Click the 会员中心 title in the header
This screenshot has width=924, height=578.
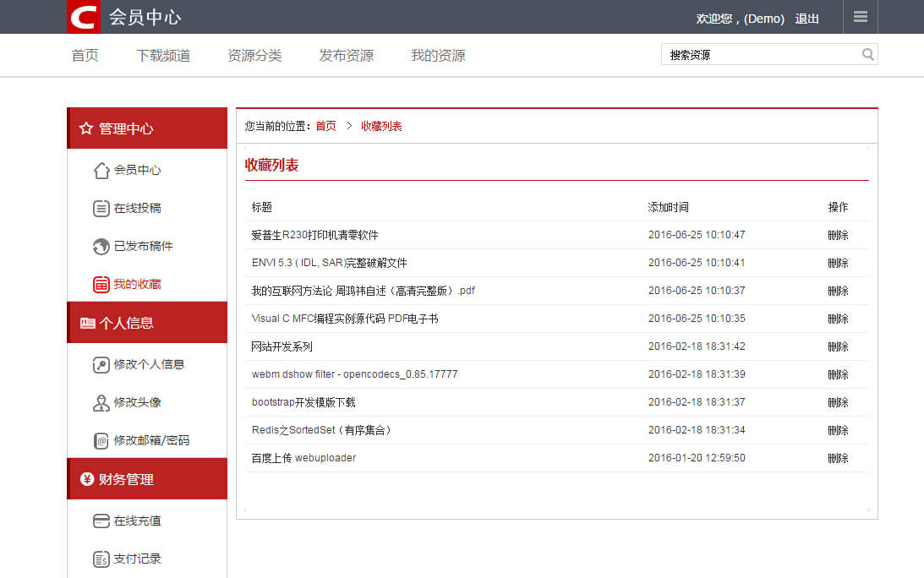click(145, 17)
